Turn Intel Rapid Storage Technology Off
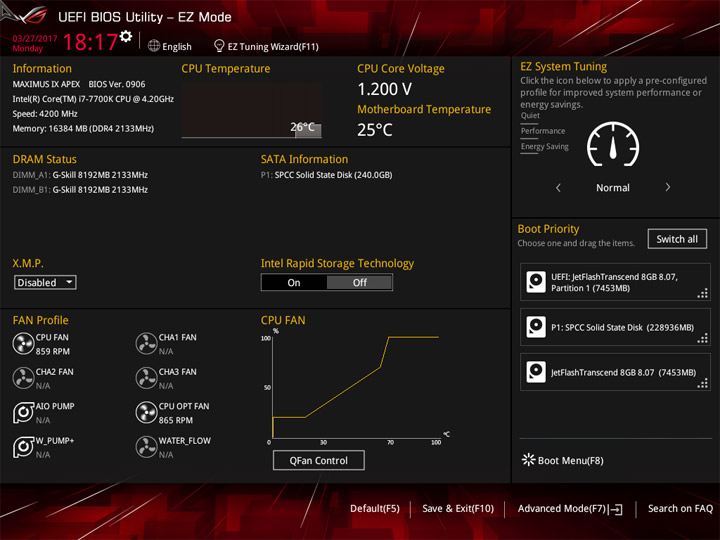Screen dimensions: 720x540 360,282
